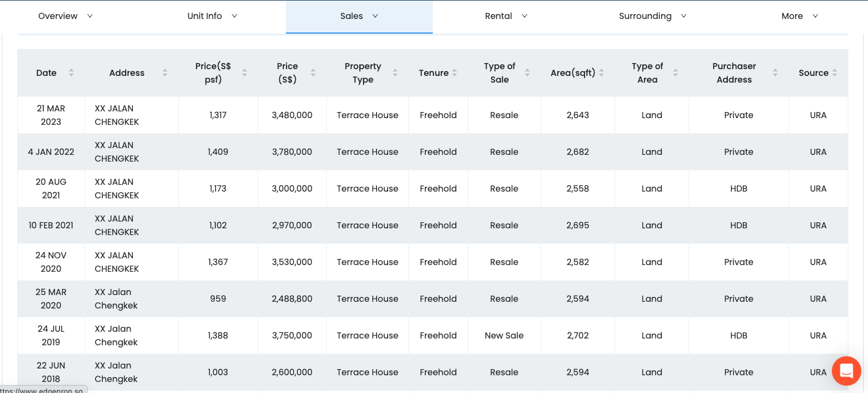Click Property Type sort icon
868x393 pixels.
(x=395, y=73)
